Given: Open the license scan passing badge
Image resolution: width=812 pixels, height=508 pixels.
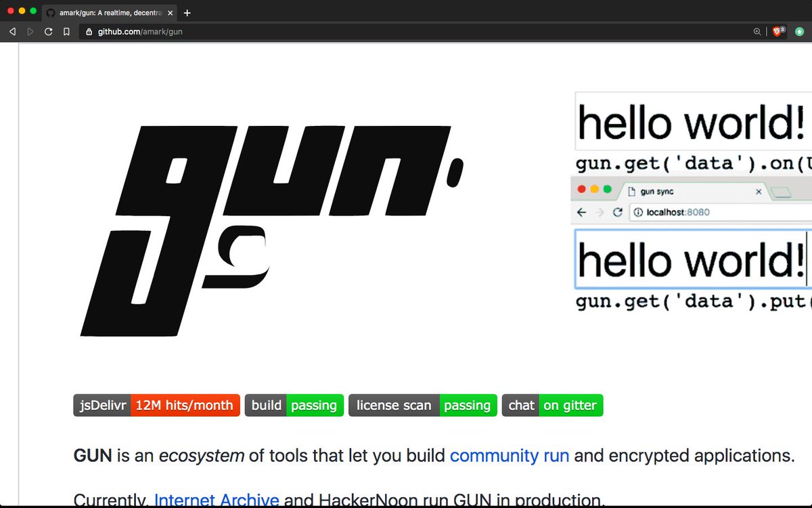Looking at the screenshot, I should 423,405.
